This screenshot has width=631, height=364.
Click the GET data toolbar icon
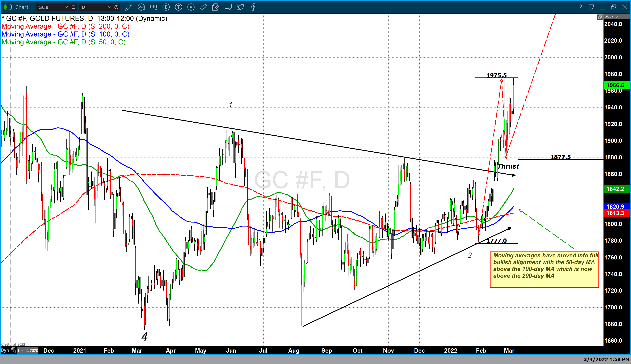tap(153, 7)
